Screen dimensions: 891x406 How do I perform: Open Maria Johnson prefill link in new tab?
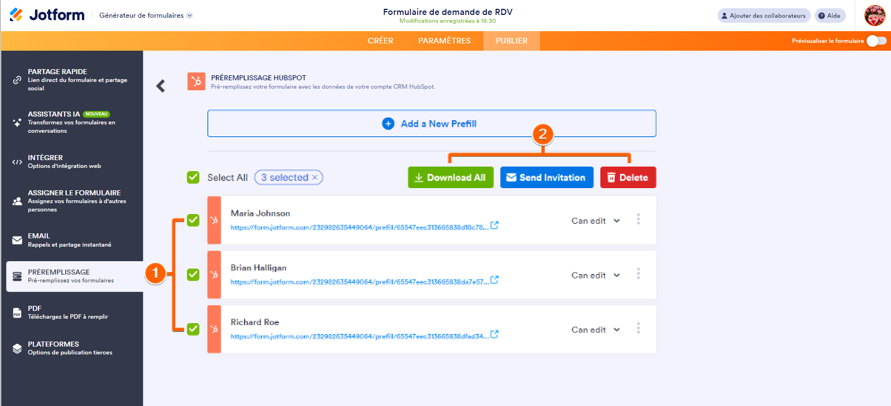tap(494, 225)
